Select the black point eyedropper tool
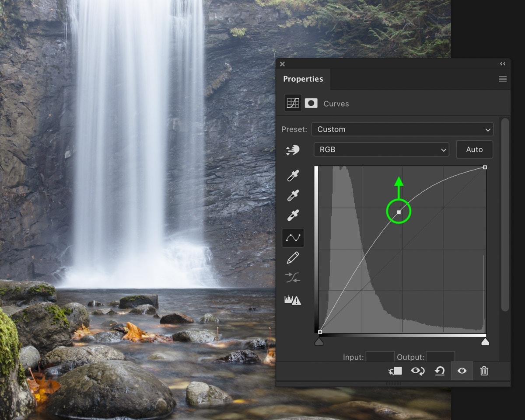Image resolution: width=525 pixels, height=420 pixels. click(293, 176)
